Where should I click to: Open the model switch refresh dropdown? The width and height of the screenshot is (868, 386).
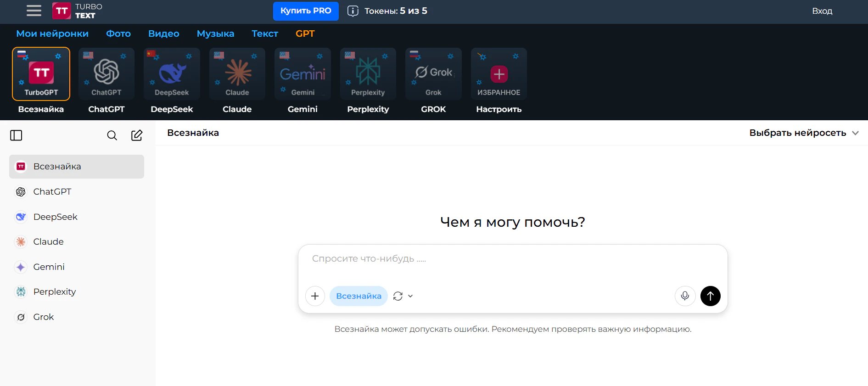click(403, 296)
